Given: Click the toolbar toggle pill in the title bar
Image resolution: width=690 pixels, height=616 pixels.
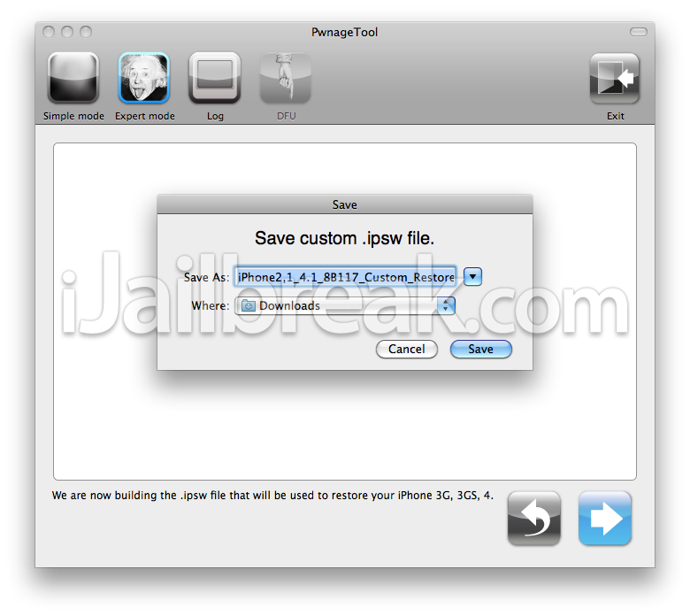Looking at the screenshot, I should click(639, 32).
